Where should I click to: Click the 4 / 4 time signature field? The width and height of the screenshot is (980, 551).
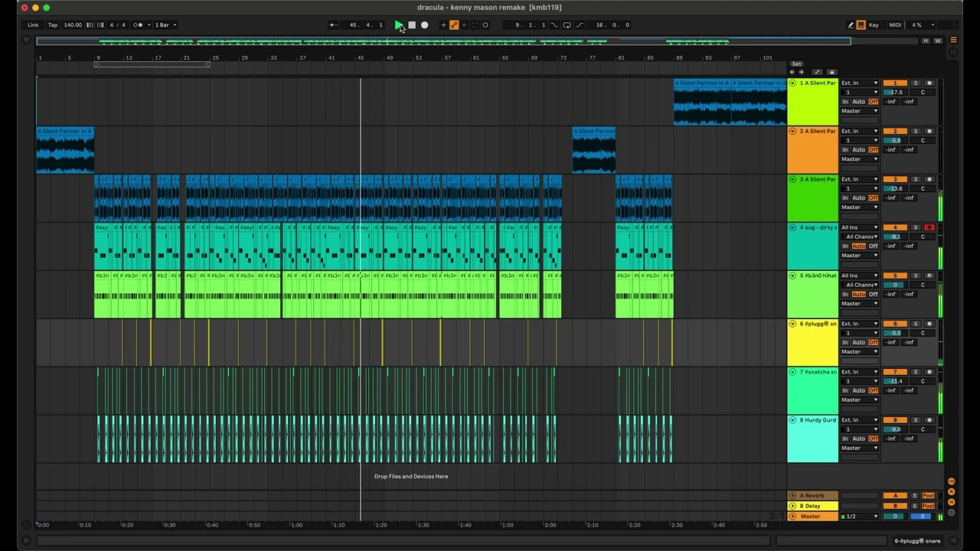pos(117,25)
